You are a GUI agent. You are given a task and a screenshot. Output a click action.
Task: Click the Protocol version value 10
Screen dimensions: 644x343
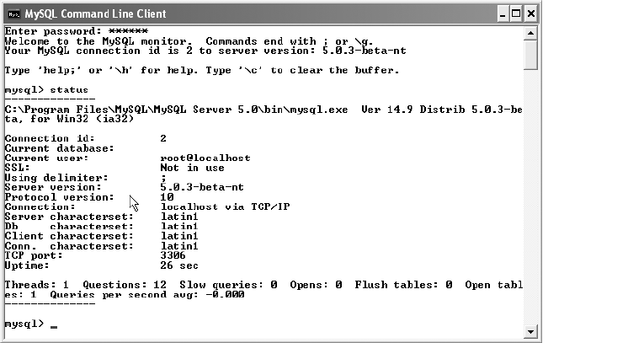pos(168,197)
